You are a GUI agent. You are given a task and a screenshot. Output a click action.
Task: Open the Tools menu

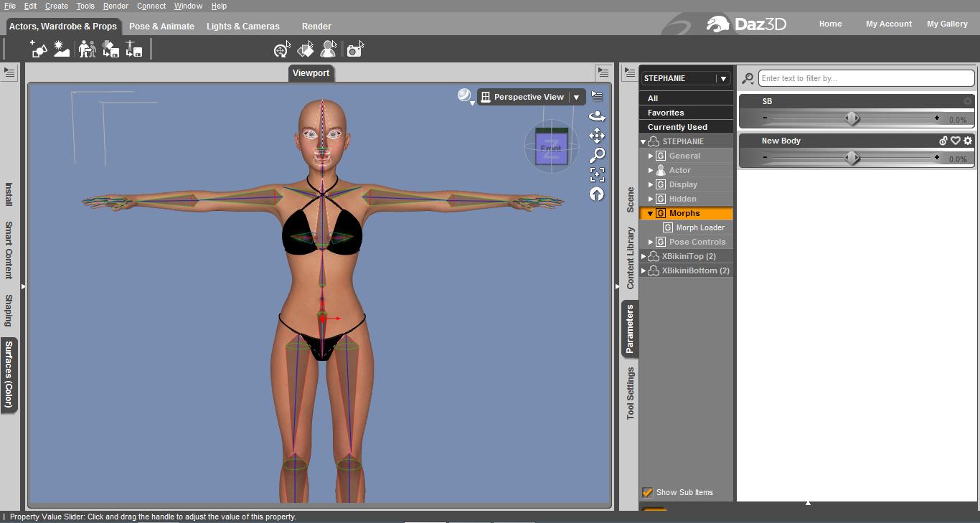[x=85, y=6]
